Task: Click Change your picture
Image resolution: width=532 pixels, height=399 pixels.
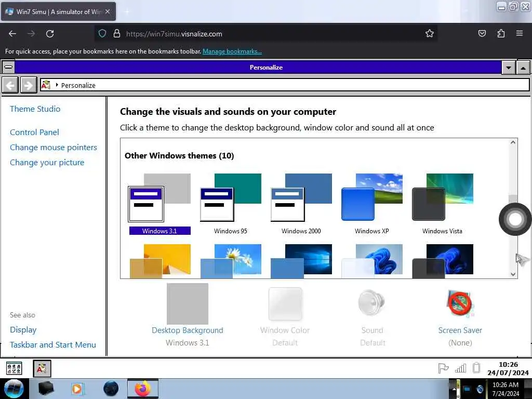Action: tap(47, 163)
